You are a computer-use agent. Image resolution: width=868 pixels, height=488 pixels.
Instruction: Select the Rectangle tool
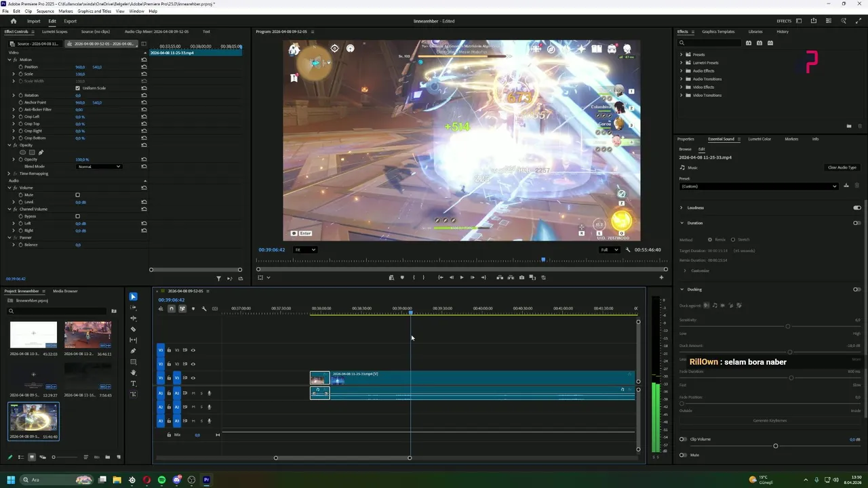tap(133, 362)
